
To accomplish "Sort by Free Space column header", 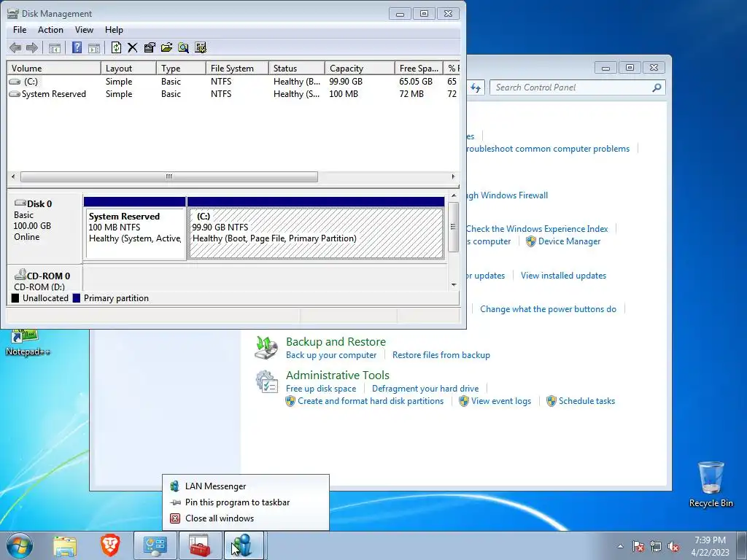I will click(419, 68).
